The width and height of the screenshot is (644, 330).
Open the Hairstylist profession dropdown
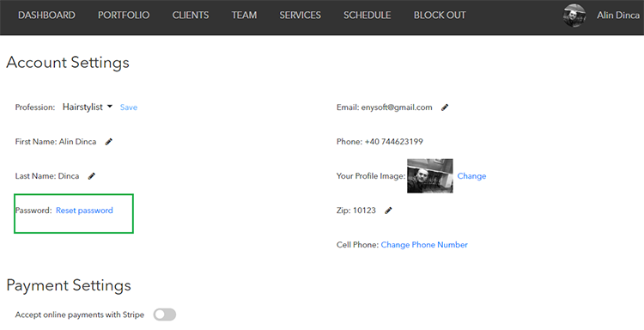[88, 107]
